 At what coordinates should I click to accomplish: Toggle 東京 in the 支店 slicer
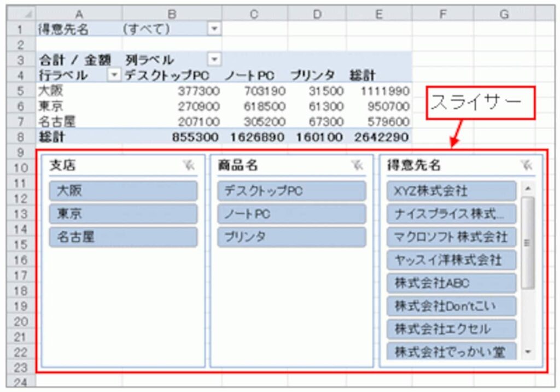click(x=123, y=214)
